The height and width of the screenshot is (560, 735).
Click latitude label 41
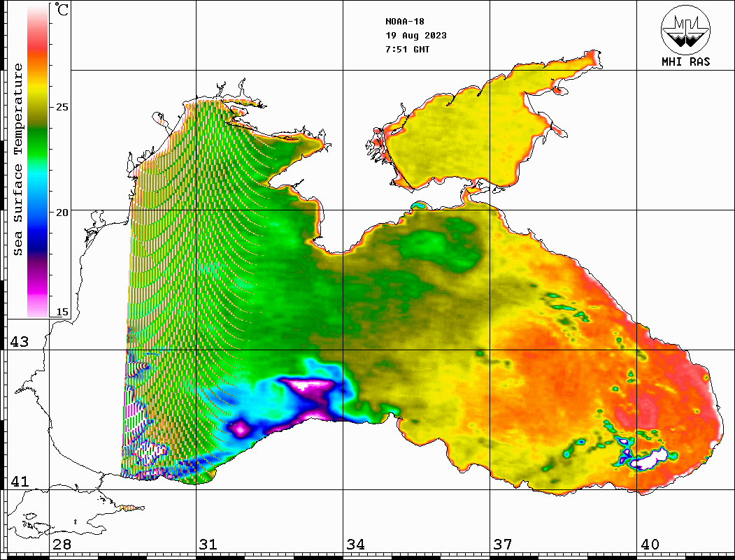point(19,481)
